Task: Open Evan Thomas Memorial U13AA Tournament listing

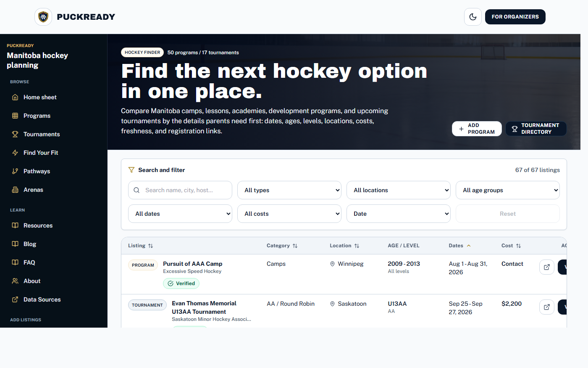Action: 204,307
